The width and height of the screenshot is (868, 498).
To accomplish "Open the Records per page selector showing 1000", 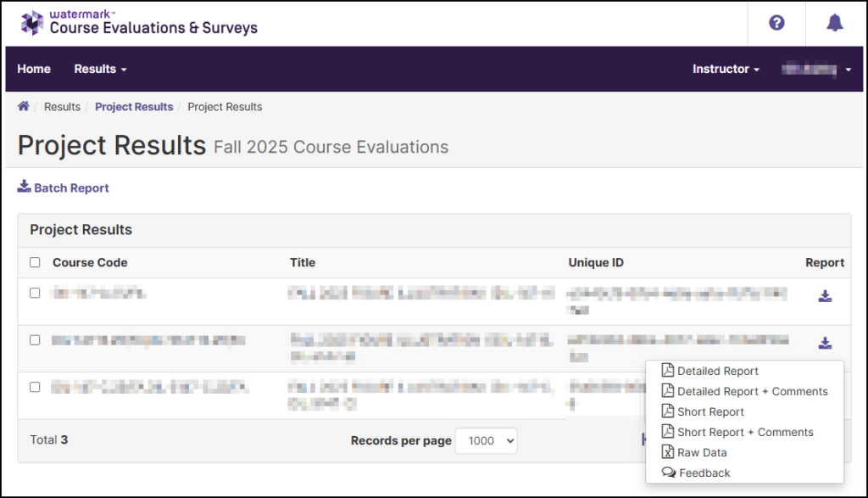I will [x=486, y=440].
